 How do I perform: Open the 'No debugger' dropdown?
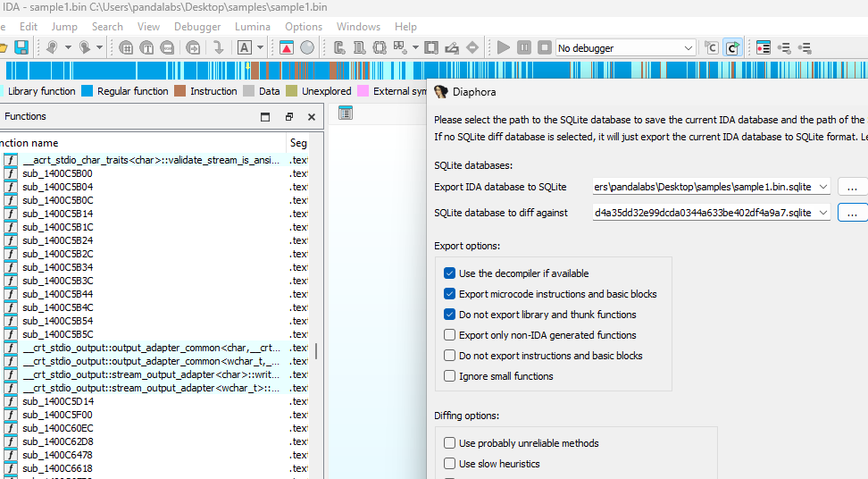pos(688,47)
